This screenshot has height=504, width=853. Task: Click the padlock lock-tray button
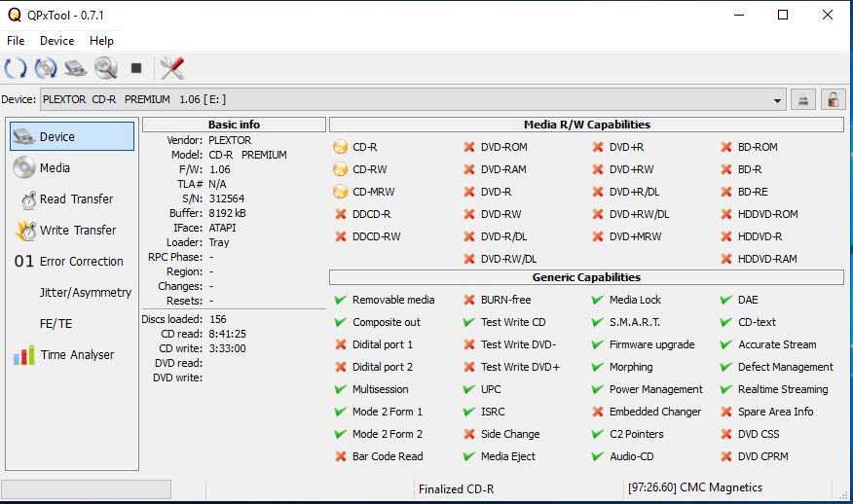tap(833, 99)
